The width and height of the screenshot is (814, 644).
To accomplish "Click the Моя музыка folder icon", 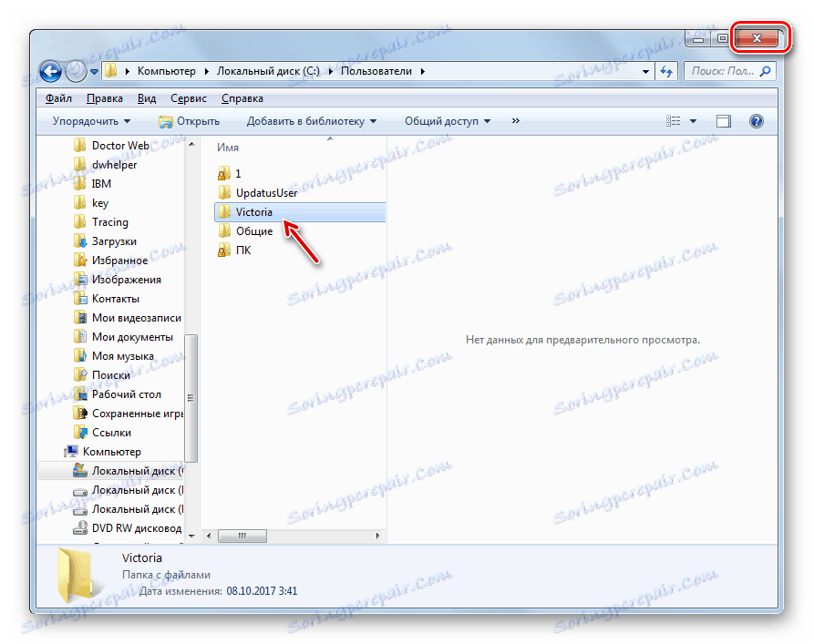I will click(80, 356).
